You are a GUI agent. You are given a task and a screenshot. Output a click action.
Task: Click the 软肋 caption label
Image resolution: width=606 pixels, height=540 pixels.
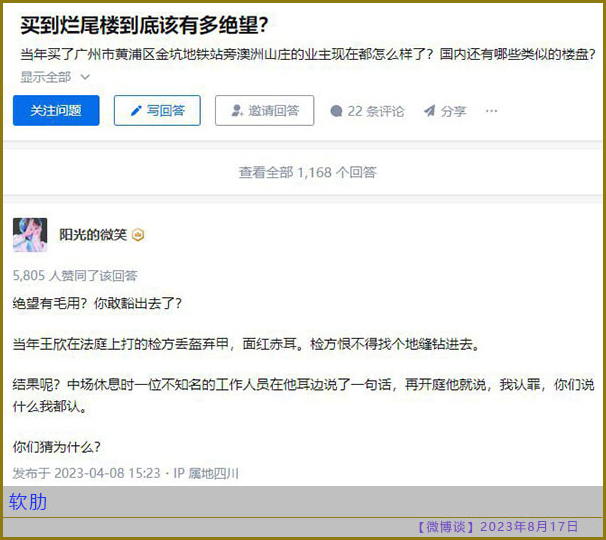coord(28,502)
